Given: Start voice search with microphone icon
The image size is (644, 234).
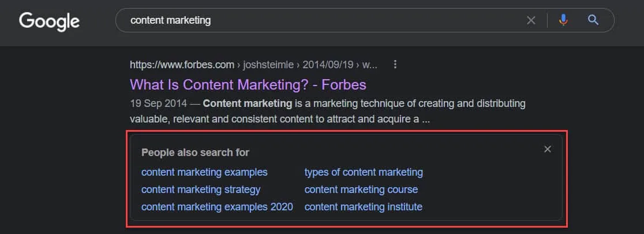Looking at the screenshot, I should pos(563,20).
